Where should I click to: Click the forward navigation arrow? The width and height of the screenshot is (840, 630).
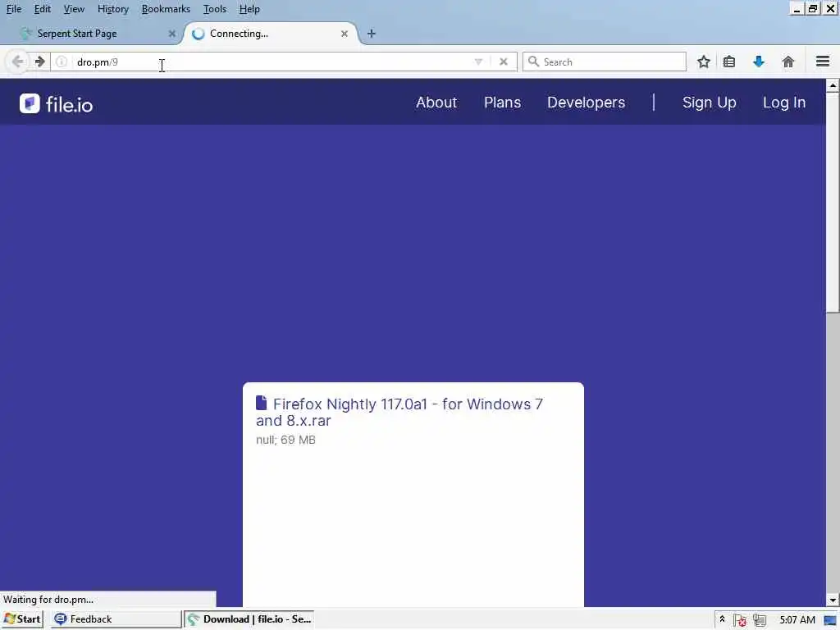coord(39,62)
